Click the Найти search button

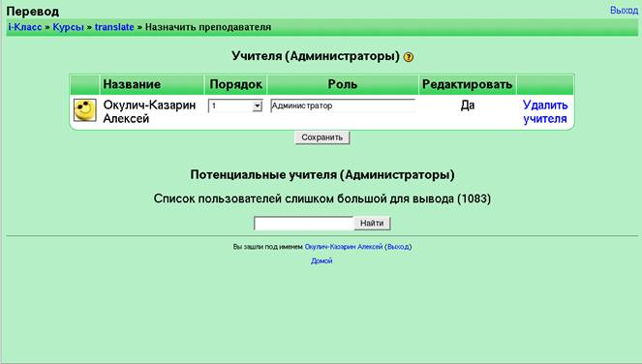[372, 224]
